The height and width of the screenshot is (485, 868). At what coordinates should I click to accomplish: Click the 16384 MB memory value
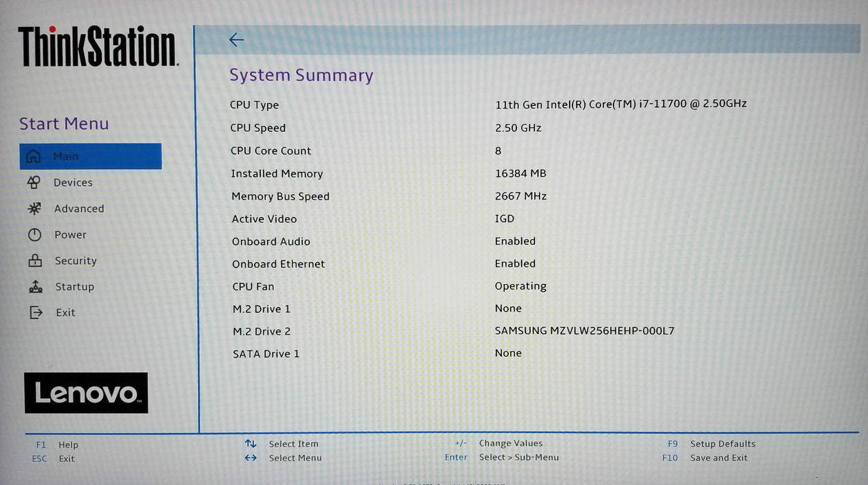pos(521,174)
